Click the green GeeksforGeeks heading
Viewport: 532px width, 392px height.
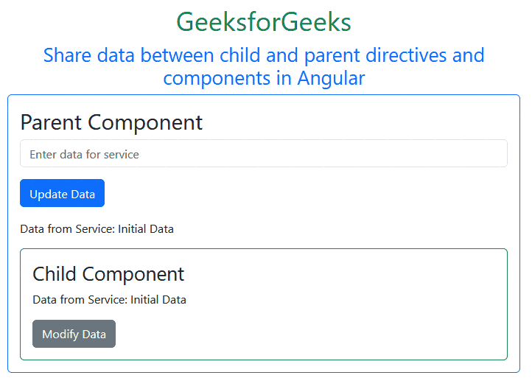[x=264, y=22]
